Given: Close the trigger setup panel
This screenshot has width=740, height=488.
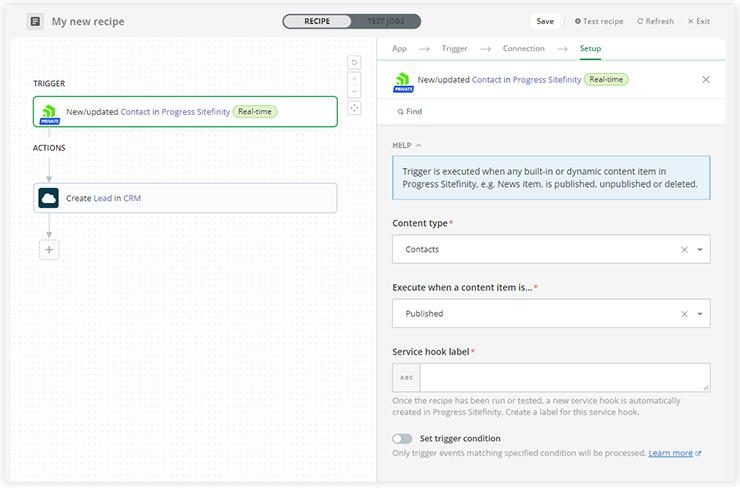Looking at the screenshot, I should click(706, 80).
